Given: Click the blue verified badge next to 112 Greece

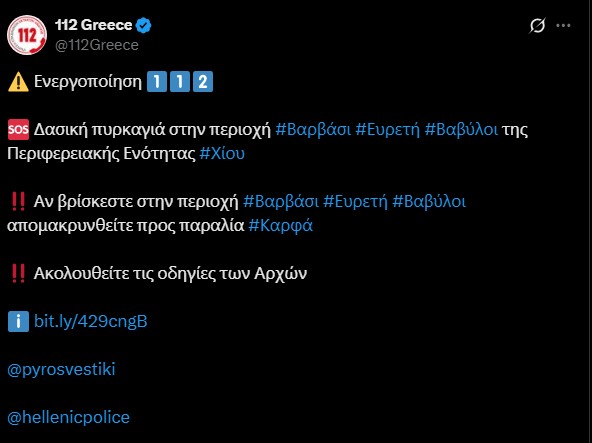Looking at the screenshot, I should click(144, 26).
